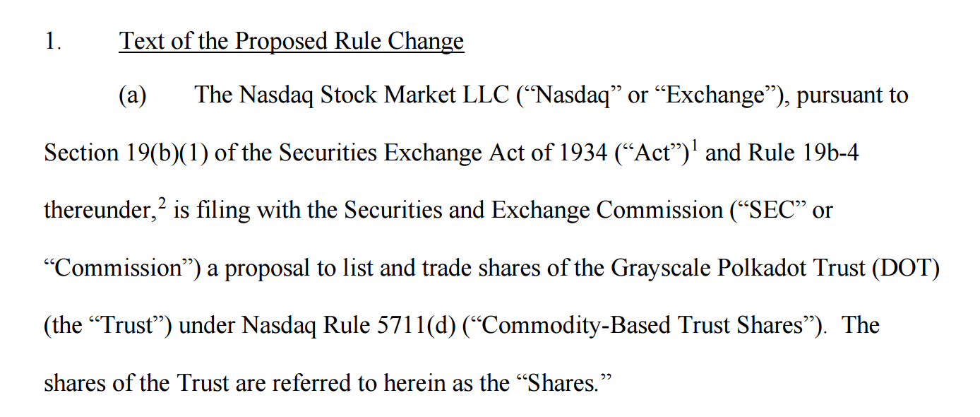Click footnote superscript 1 after 'Act'
The width and height of the screenshot is (980, 417).
point(694,145)
